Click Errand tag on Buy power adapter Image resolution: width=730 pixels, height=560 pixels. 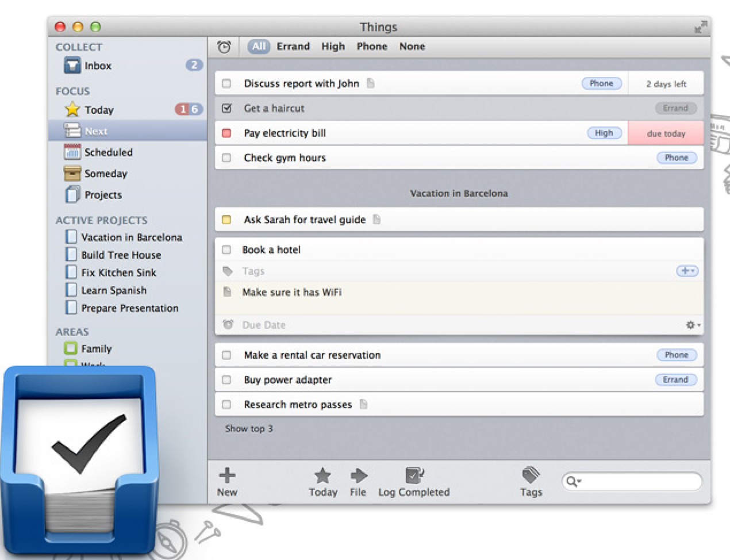(x=675, y=379)
